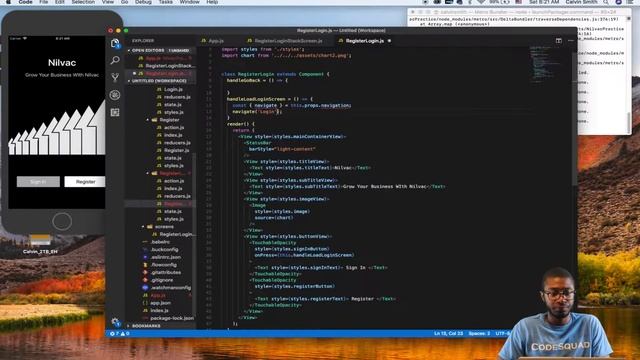Open package-lock.json in the explorer

172,318
